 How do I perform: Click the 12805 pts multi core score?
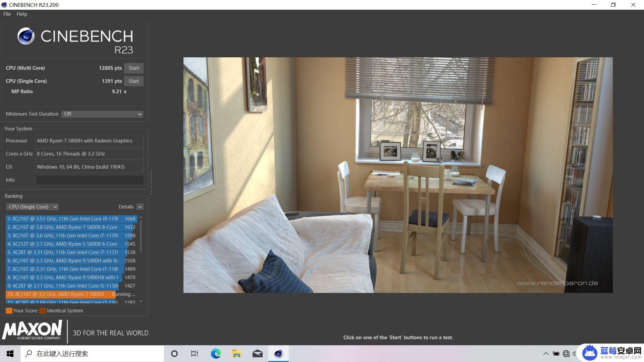coord(110,68)
